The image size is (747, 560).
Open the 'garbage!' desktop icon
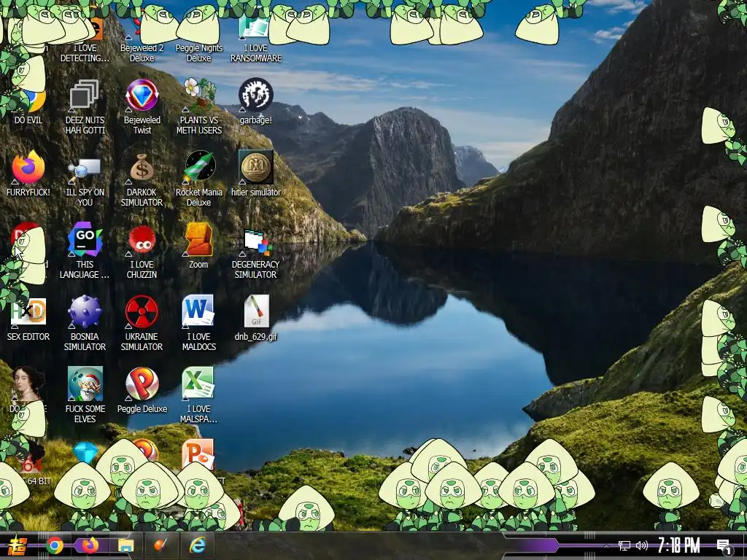[256, 95]
